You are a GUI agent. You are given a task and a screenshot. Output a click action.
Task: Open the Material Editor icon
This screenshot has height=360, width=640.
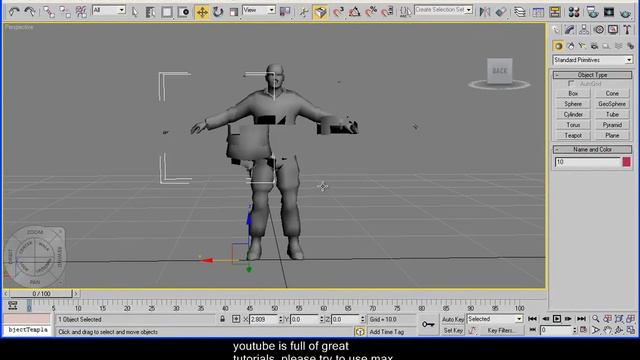click(574, 12)
